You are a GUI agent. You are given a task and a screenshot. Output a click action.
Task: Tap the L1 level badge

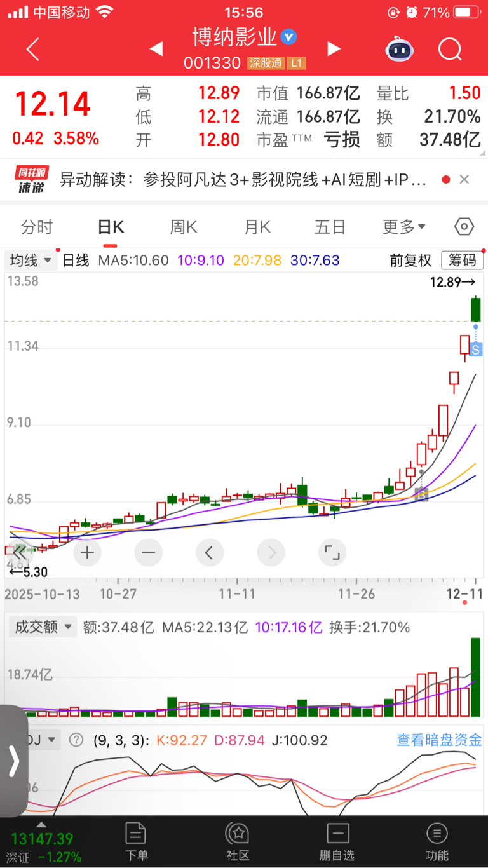pos(297,63)
